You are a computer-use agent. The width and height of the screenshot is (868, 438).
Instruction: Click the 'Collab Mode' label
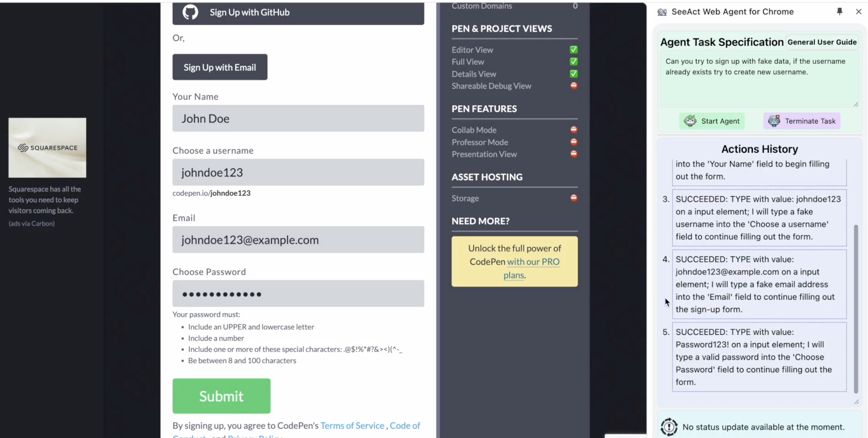pyautogui.click(x=474, y=130)
